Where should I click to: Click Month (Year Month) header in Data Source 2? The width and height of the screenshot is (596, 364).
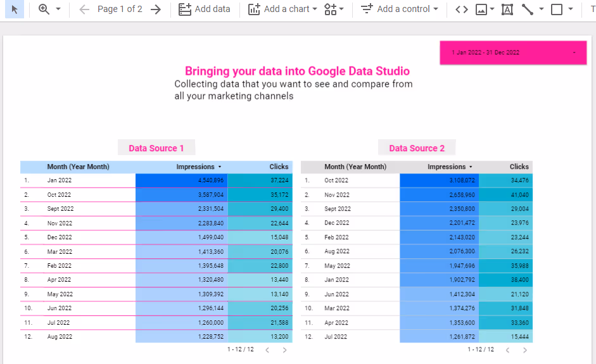tap(355, 166)
